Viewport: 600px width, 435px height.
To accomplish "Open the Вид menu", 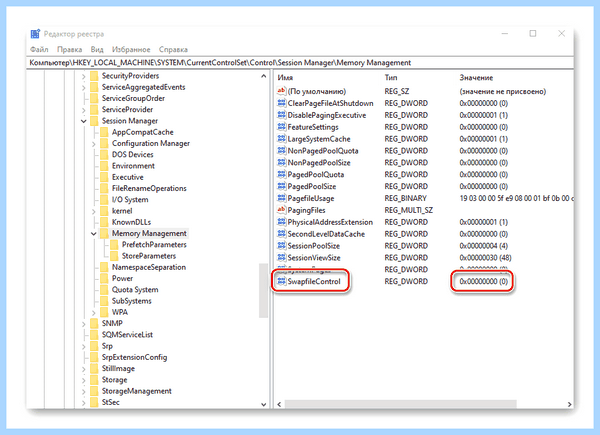I will tap(97, 49).
